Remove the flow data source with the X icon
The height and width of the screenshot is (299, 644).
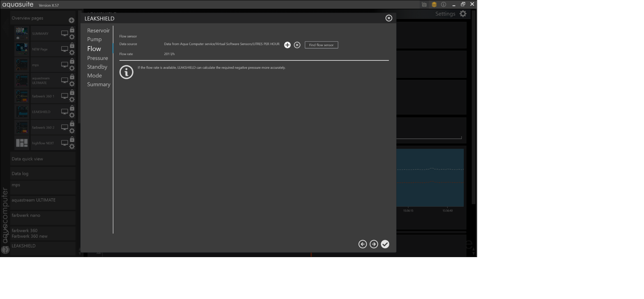[297, 45]
